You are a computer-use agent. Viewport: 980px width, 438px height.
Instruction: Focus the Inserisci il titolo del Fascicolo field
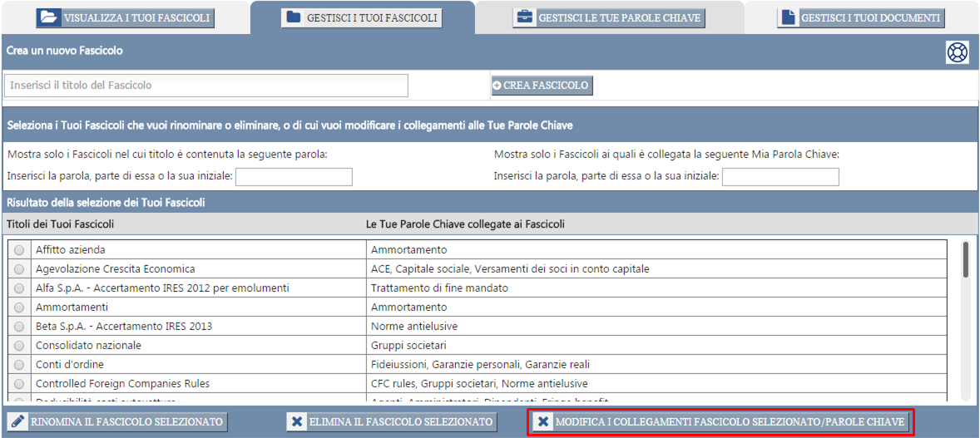click(205, 86)
